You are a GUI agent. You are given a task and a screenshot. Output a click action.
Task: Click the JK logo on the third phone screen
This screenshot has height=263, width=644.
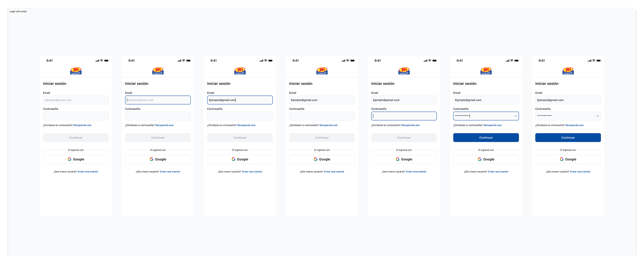[x=240, y=71]
